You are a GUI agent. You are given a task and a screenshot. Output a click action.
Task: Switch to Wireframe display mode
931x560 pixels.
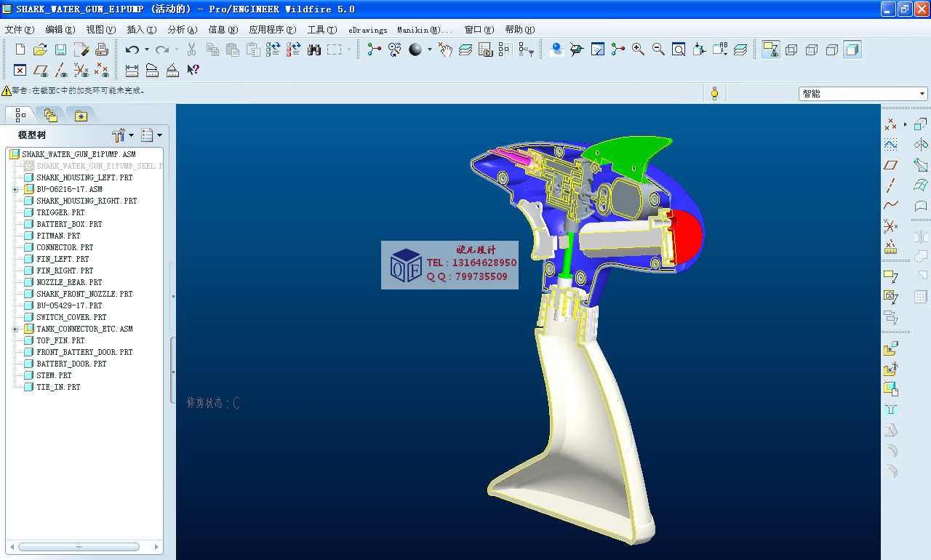point(791,49)
